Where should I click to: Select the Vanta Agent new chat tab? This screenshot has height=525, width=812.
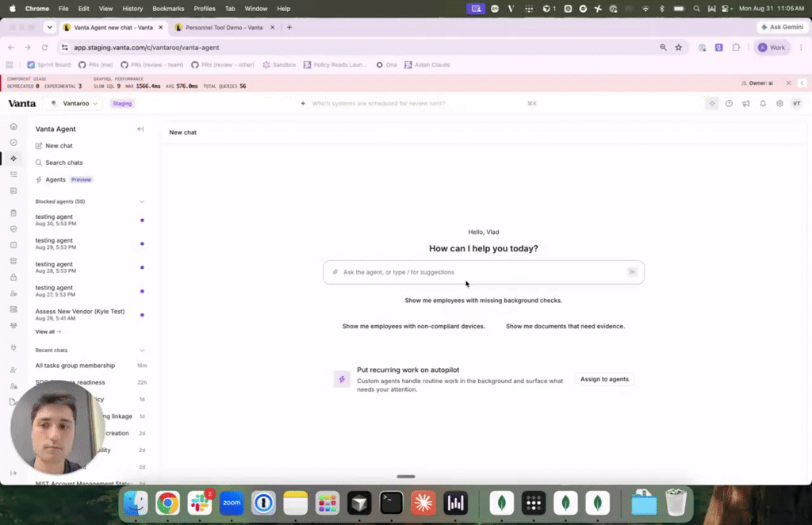113,28
